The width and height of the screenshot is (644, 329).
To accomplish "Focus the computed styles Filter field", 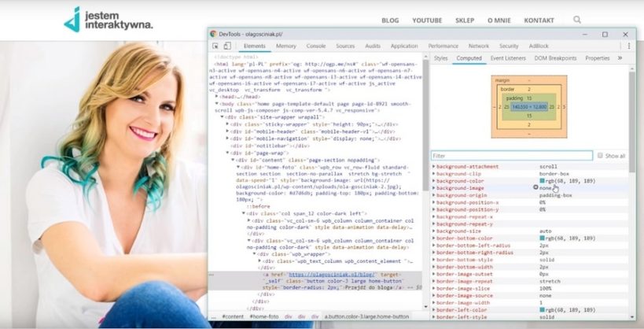I will [512, 156].
